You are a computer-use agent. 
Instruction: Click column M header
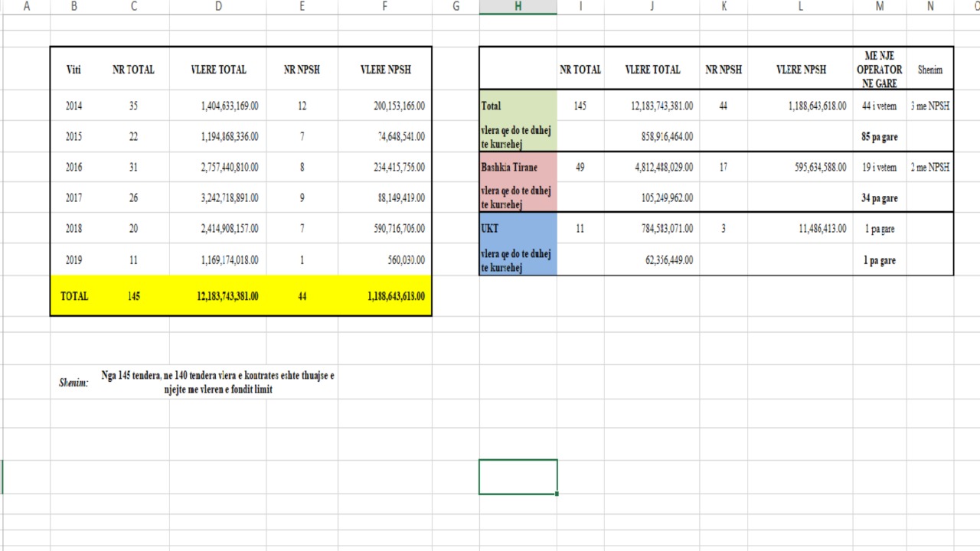[x=879, y=7]
